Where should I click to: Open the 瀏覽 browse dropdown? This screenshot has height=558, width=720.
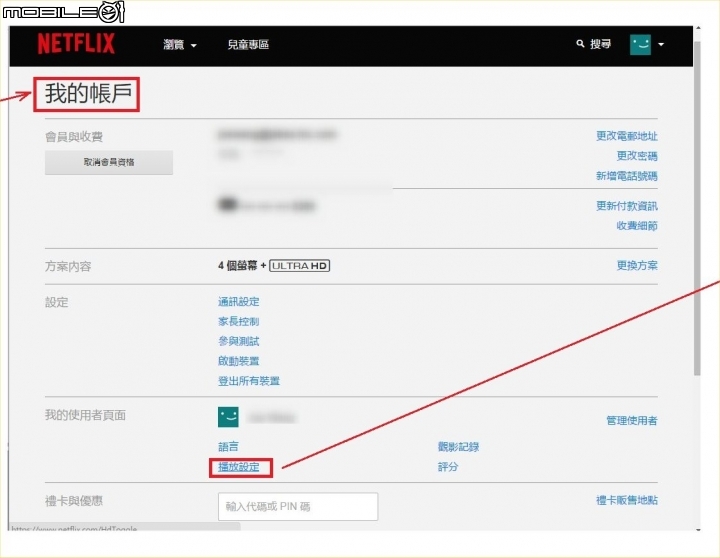click(x=180, y=45)
